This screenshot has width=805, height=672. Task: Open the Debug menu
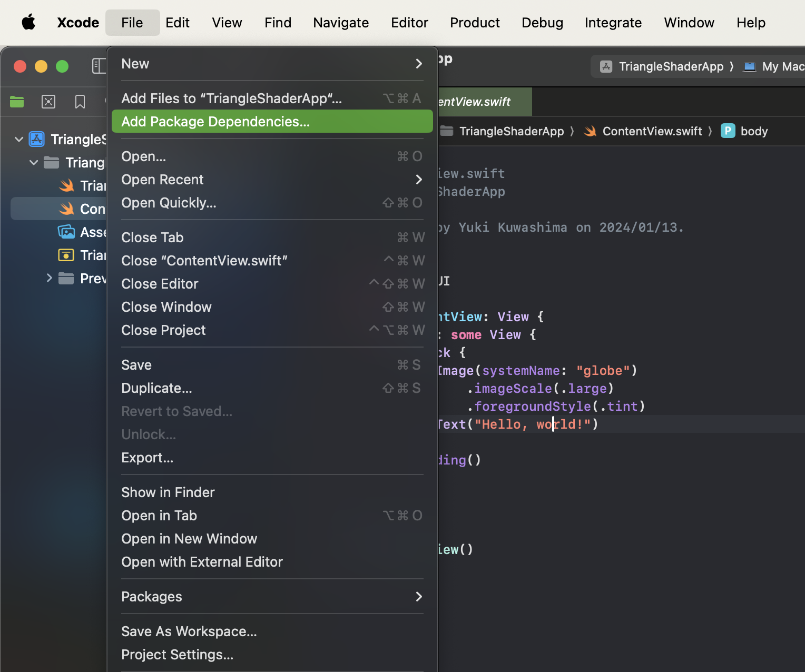[542, 23]
